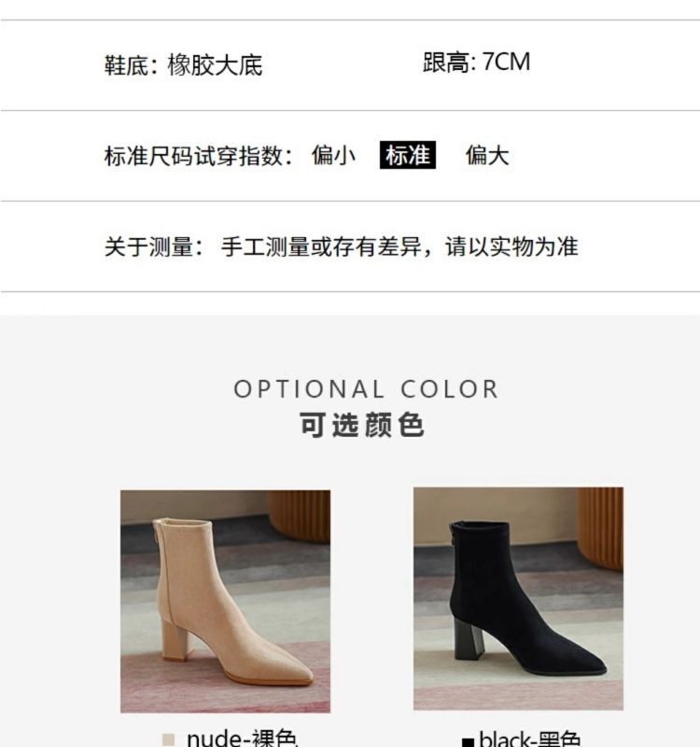Screen dimensions: 700x747
Task: Select the 偏小 size fit option
Action: [x=333, y=155]
